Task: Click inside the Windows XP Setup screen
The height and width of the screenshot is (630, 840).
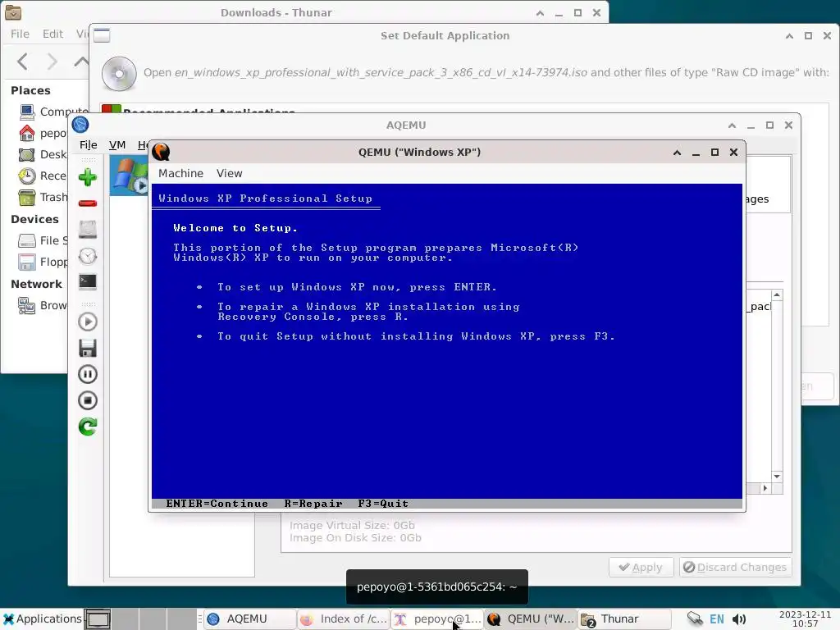Action: (447, 346)
